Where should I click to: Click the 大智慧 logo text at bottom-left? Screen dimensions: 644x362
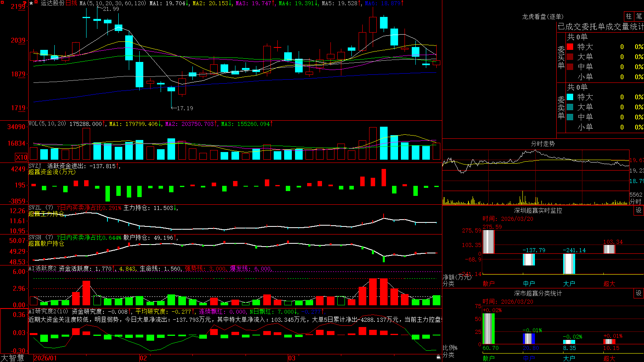tap(12, 358)
